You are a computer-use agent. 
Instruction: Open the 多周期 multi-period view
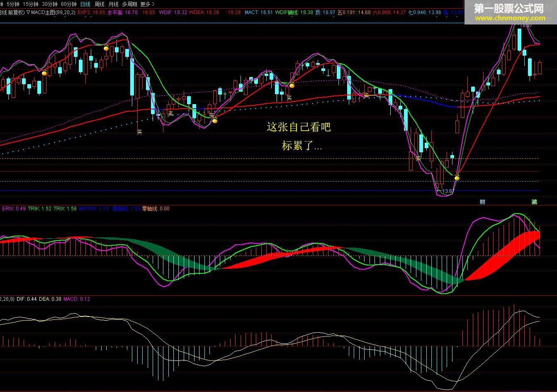pyautogui.click(x=129, y=4)
